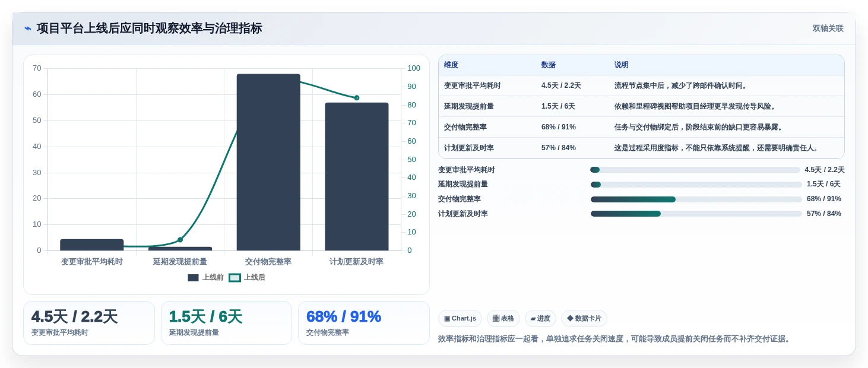Click the 57% / 84% table cell
868x368 pixels.
[559, 148]
